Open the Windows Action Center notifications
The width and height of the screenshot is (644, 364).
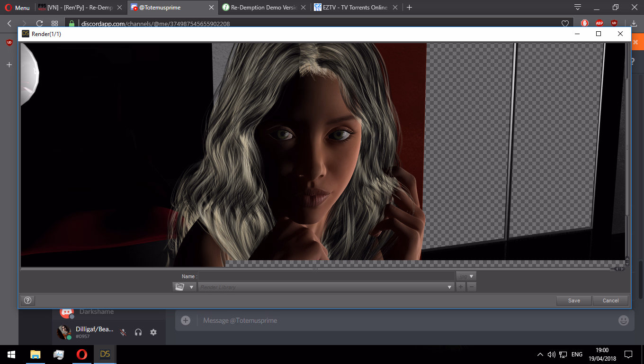[628, 355]
